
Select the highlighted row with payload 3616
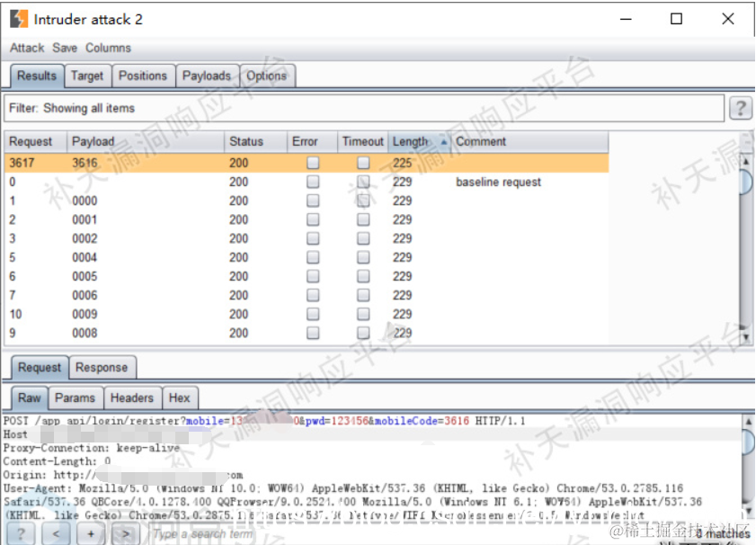click(x=307, y=163)
